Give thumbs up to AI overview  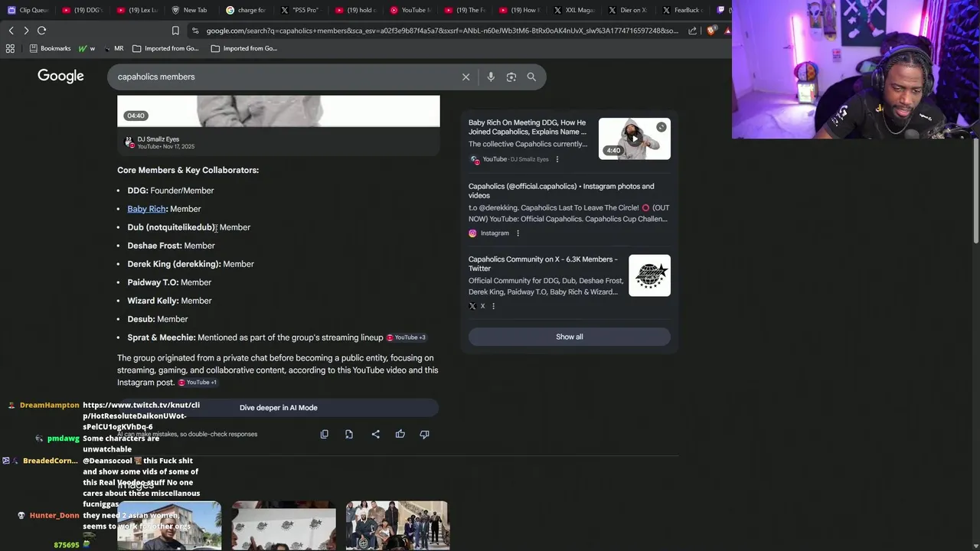(x=400, y=434)
